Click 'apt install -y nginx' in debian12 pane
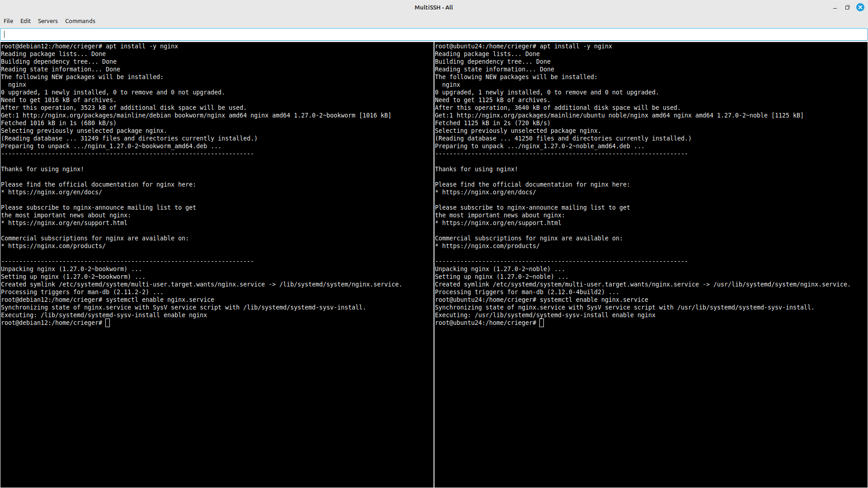Image resolution: width=868 pixels, height=488 pixels. pyautogui.click(x=142, y=46)
